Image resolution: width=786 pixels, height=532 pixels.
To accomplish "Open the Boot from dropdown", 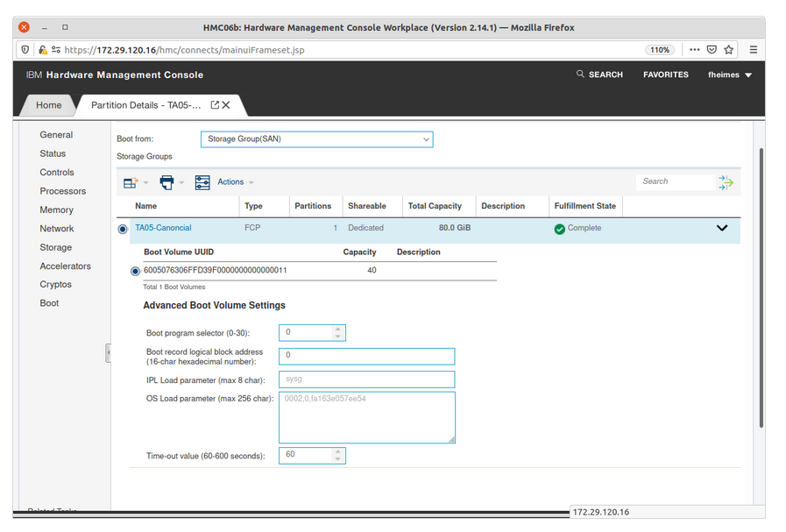I will tap(316, 139).
